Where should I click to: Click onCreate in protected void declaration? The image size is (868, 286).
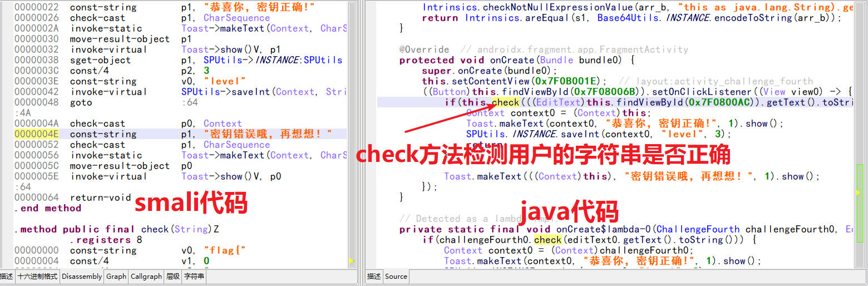(x=512, y=60)
